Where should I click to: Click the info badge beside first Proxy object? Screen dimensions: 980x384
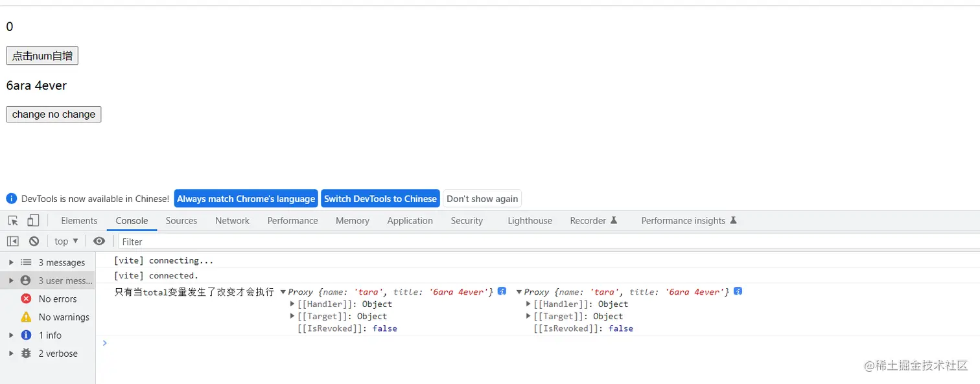pos(502,291)
